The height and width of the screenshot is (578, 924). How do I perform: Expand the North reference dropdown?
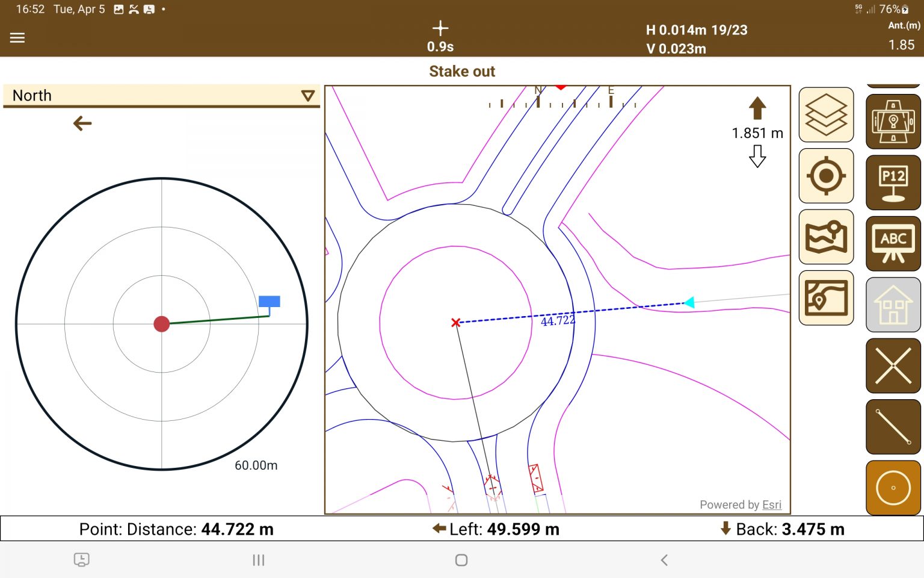pos(161,96)
